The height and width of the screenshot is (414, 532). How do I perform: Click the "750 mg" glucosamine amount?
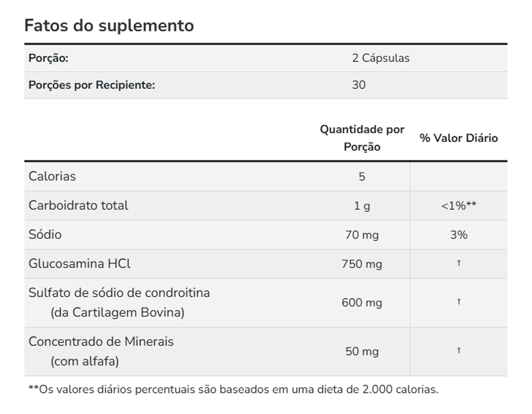[x=362, y=264]
